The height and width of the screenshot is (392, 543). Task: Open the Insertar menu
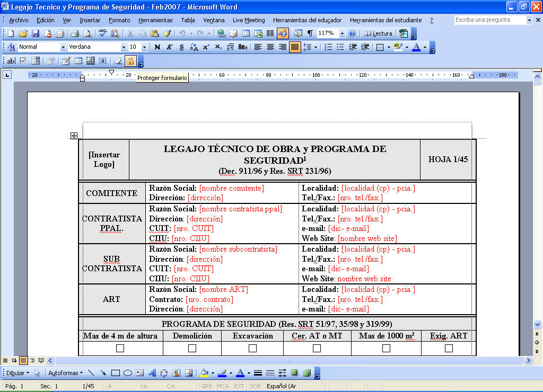point(90,20)
